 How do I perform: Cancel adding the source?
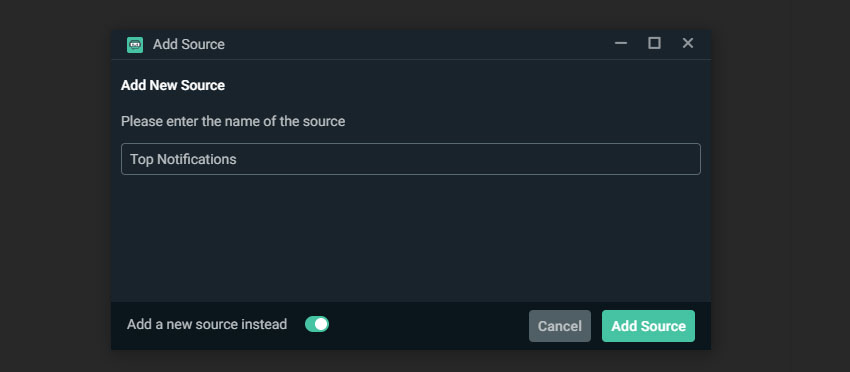pyautogui.click(x=560, y=326)
